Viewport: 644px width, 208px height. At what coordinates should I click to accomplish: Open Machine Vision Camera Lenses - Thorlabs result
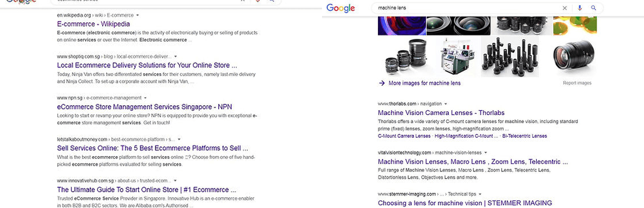click(441, 113)
